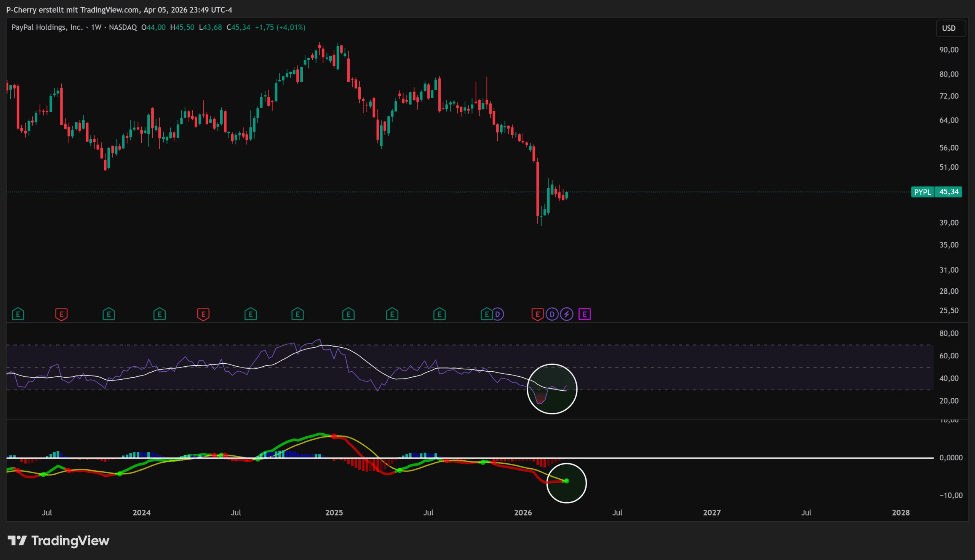Image resolution: width=975 pixels, height=560 pixels.
Task: Click the PayPal Holdings, Inc. symbol title
Action: coord(46,27)
